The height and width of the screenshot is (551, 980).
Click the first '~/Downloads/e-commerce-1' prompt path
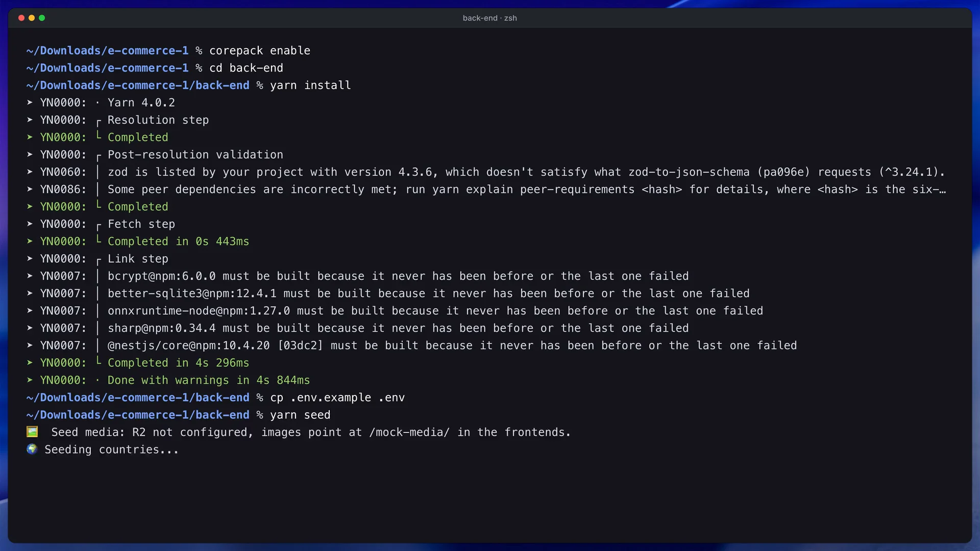pos(107,51)
